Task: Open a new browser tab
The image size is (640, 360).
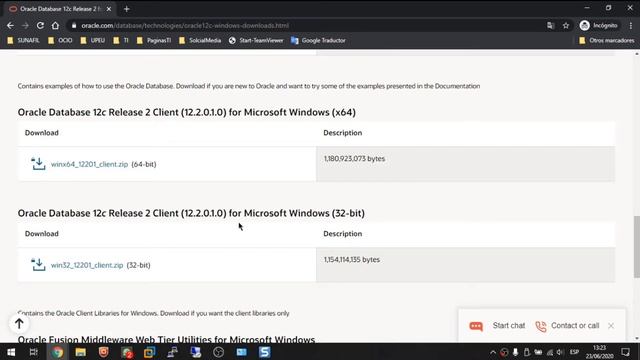Action: 127,9
